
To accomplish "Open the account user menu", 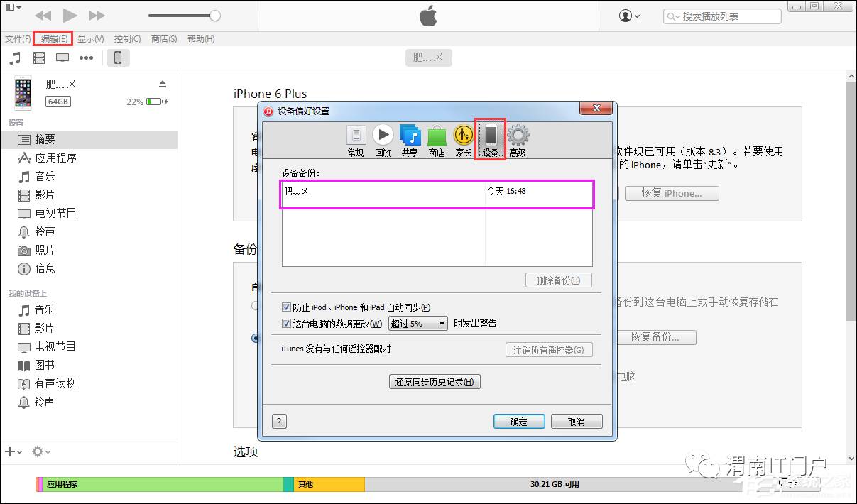I will [x=629, y=16].
